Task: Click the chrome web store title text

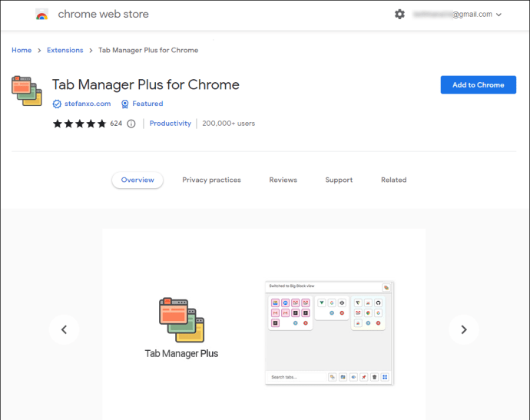Action: coord(104,14)
